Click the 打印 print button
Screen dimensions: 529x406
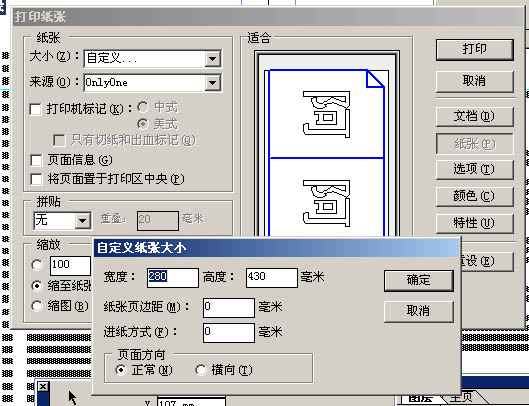(x=475, y=50)
